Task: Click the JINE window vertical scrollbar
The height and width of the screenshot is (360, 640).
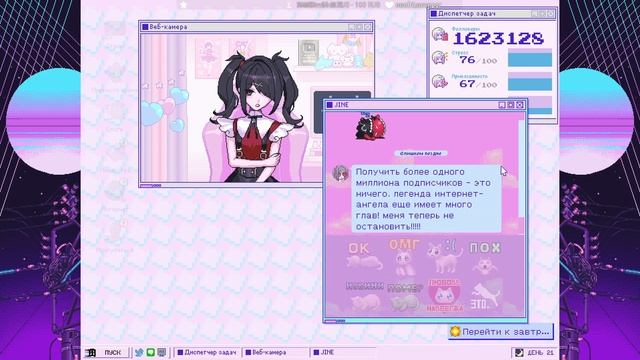Action: [522, 168]
